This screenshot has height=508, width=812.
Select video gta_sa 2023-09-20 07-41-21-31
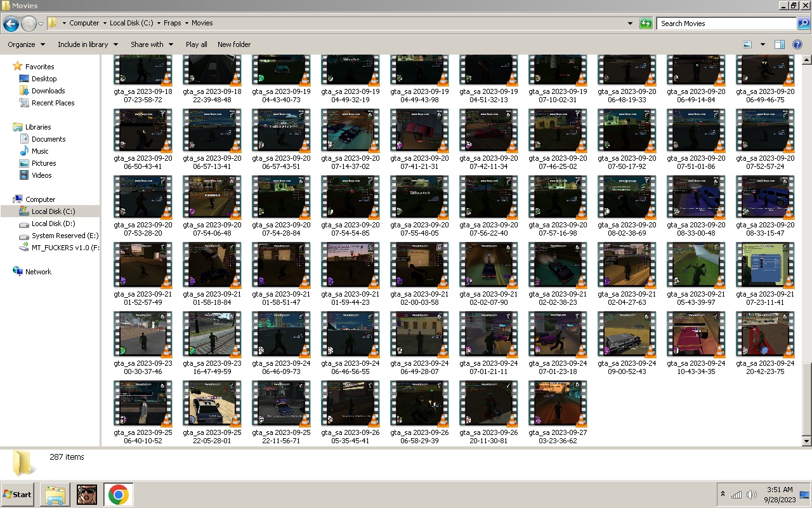(x=419, y=139)
